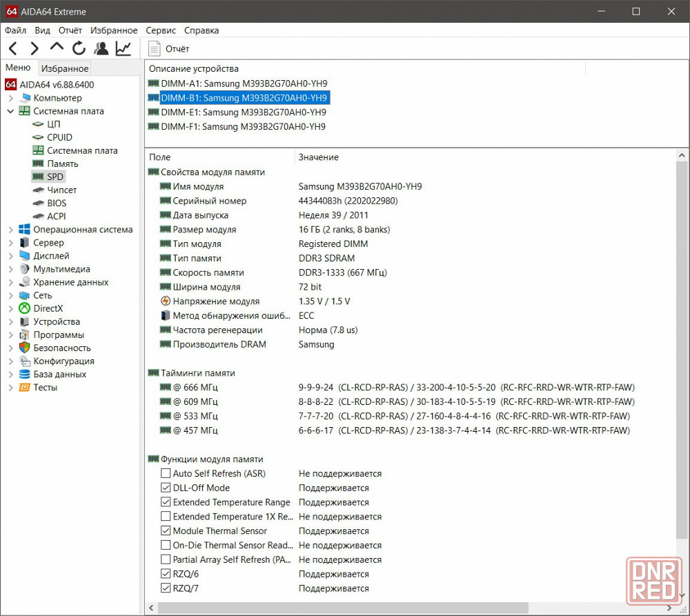Switch to the Избранное sidebar tab
This screenshot has height=616, width=690.
pyautogui.click(x=65, y=68)
